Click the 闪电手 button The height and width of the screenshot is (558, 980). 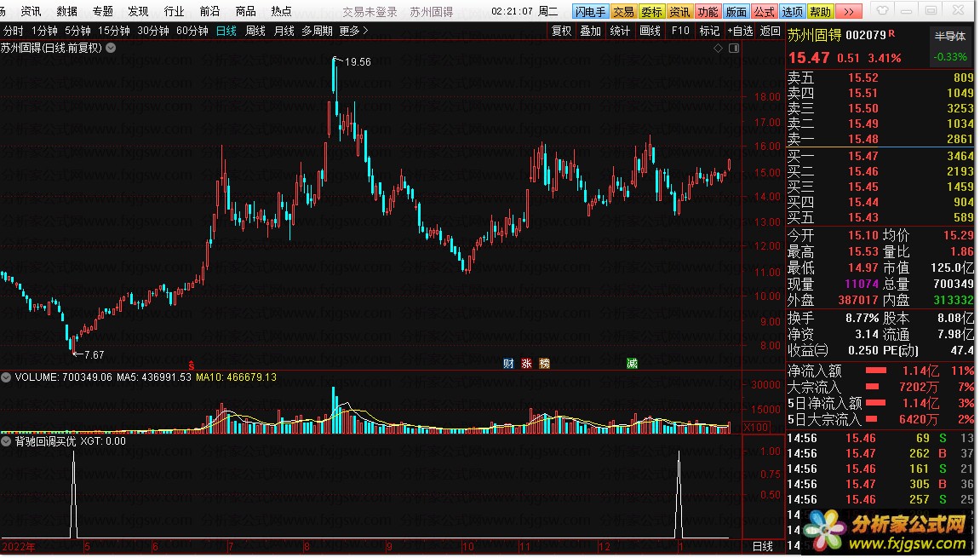[591, 11]
